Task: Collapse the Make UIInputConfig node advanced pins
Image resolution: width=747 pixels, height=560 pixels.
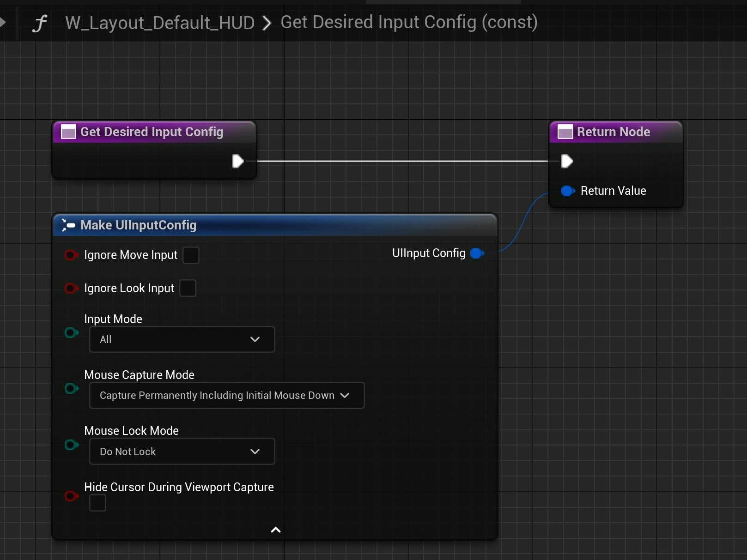Action: pyautogui.click(x=275, y=530)
